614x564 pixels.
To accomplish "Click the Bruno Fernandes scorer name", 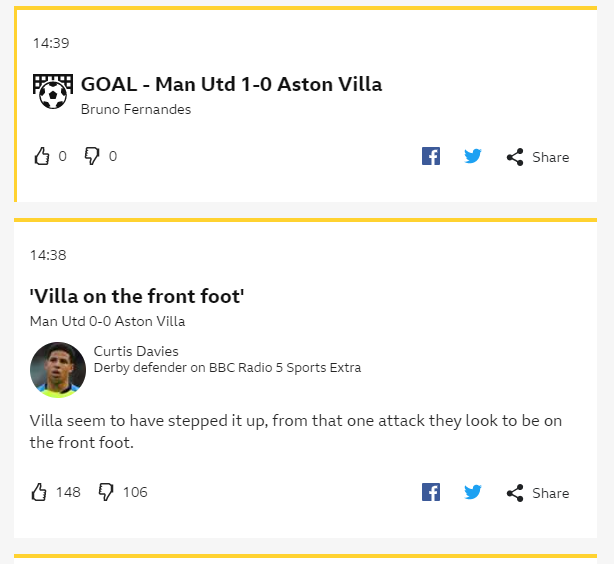I will 136,109.
